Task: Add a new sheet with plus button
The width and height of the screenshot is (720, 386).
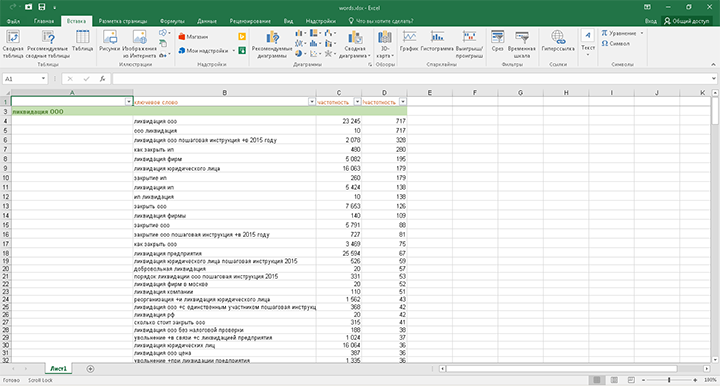Action: pos(90,369)
